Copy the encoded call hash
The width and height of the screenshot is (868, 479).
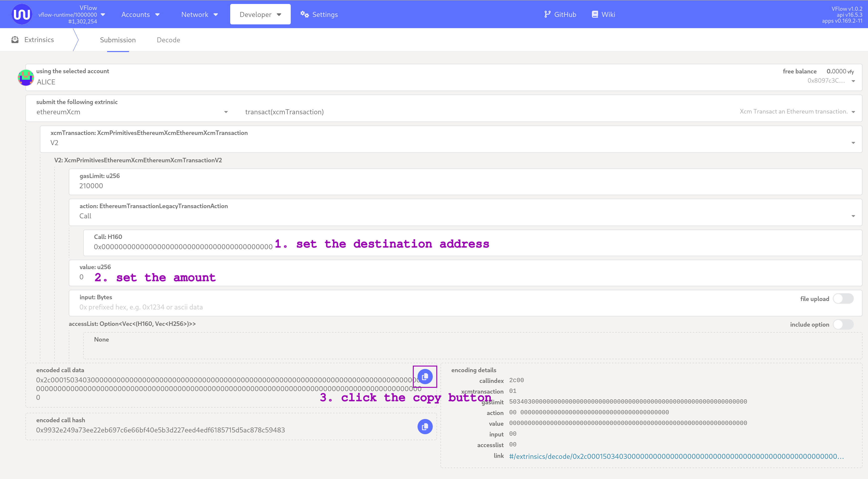(x=425, y=426)
